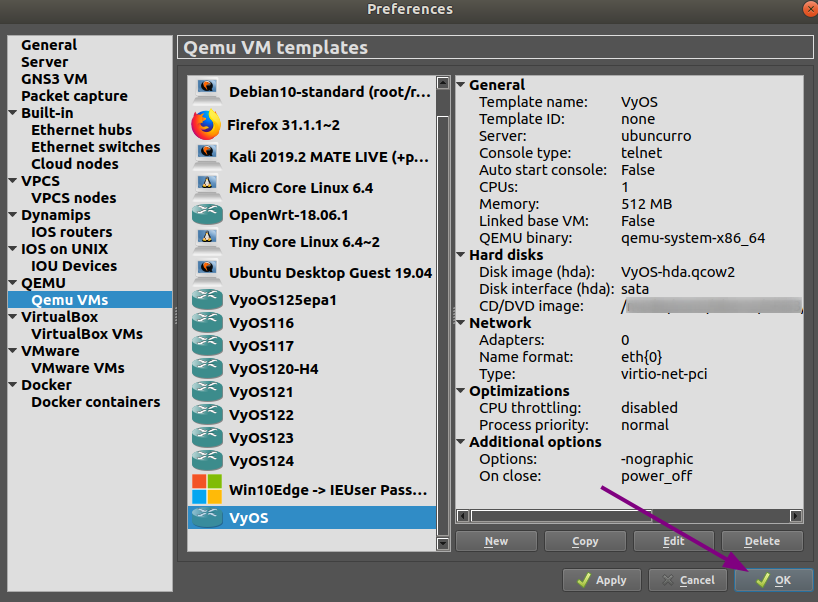Click the Ubuntu Desktop Guest 19.04 icon
The image size is (818, 602).
click(207, 272)
